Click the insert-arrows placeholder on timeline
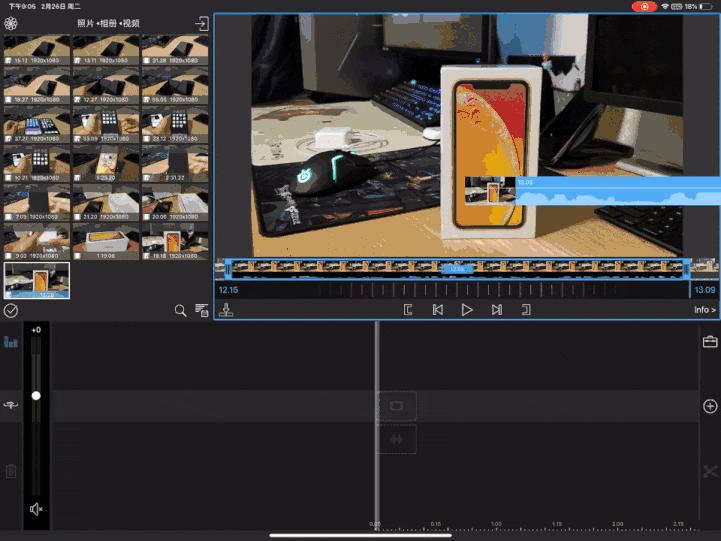The width and height of the screenshot is (721, 541). pyautogui.click(x=397, y=439)
